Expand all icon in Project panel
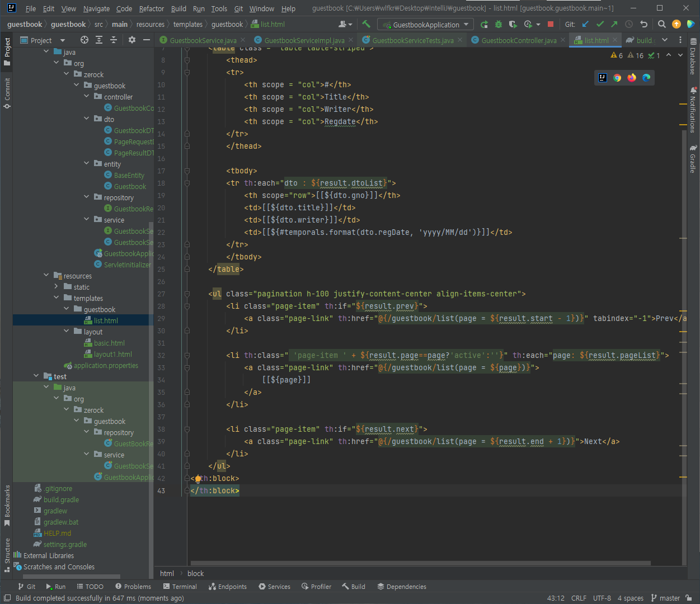 (x=99, y=40)
